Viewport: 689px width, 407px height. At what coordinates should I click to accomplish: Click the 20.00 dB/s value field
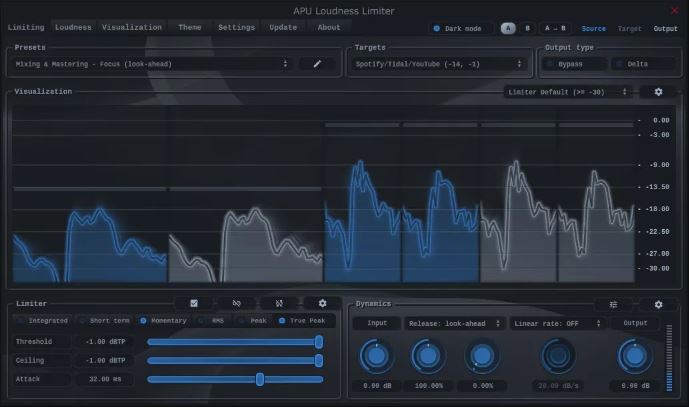coord(558,386)
